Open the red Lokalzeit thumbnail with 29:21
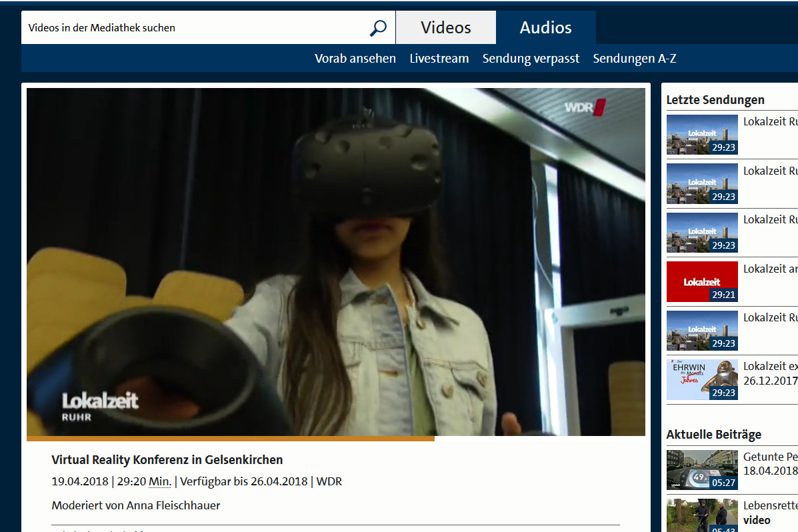798x532 pixels. [702, 281]
